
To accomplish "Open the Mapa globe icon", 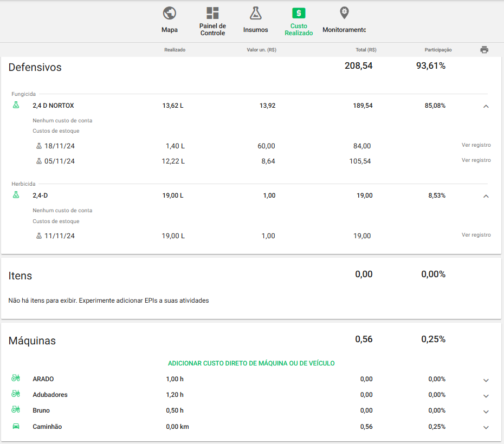I will [170, 14].
